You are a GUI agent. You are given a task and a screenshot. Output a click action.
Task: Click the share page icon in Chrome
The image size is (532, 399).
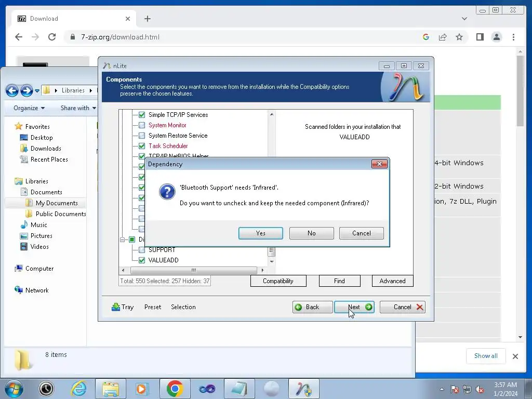[x=443, y=37]
